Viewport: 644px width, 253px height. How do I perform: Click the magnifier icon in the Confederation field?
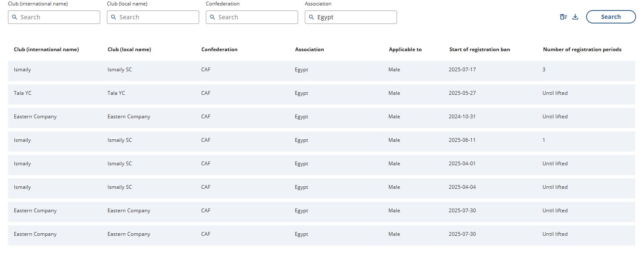tap(212, 17)
